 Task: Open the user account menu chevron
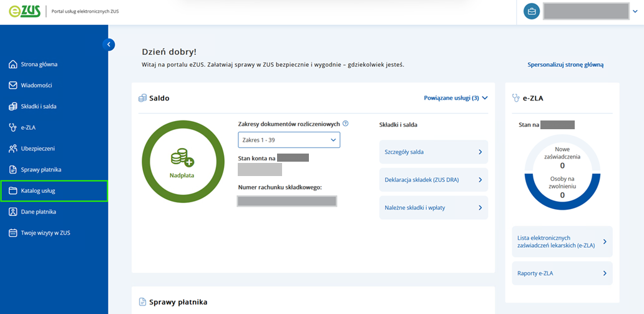pyautogui.click(x=635, y=11)
